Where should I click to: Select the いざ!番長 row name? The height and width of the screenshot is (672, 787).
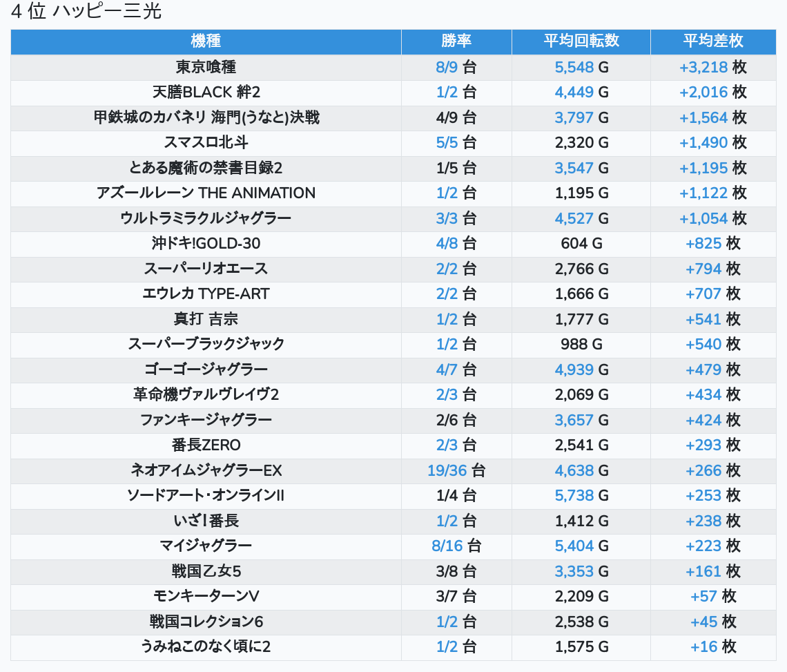[206, 521]
